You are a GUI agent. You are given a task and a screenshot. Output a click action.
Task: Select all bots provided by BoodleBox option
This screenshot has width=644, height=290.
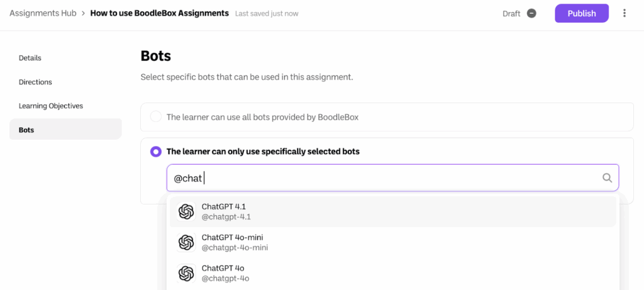[156, 117]
